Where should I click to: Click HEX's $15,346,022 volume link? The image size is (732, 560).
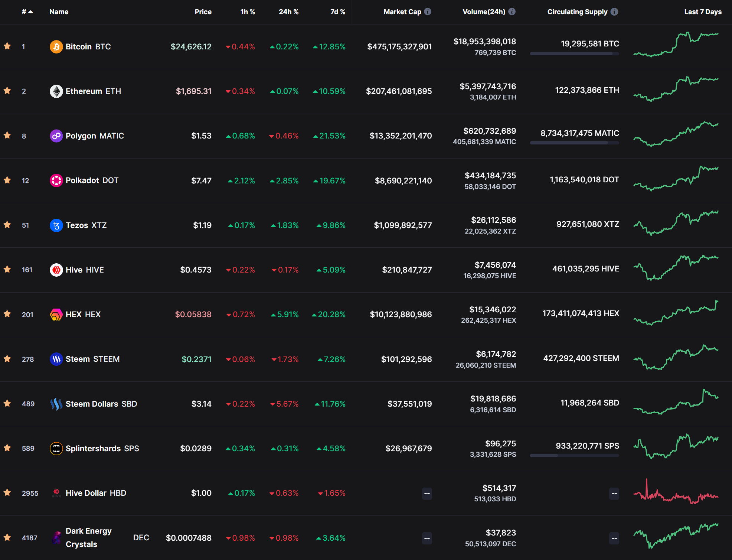tap(493, 310)
